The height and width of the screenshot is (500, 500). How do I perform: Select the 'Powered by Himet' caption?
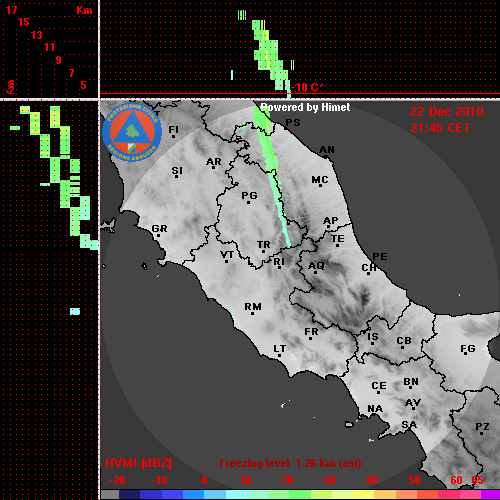305,107
